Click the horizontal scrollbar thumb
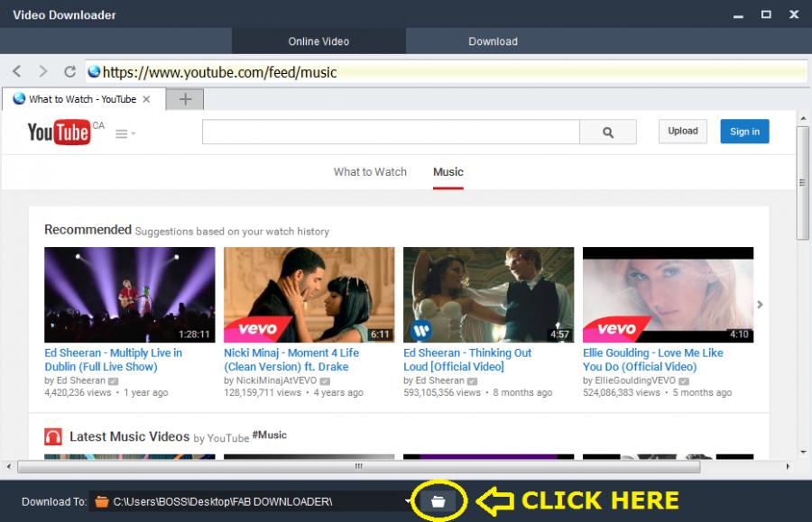This screenshot has height=522, width=812. [359, 467]
